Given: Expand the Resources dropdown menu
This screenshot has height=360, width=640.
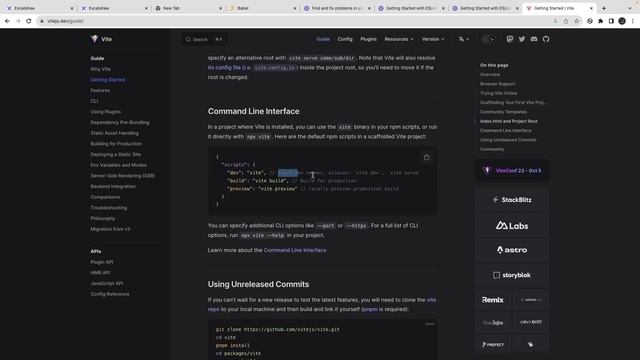Looking at the screenshot, I should pos(399,39).
